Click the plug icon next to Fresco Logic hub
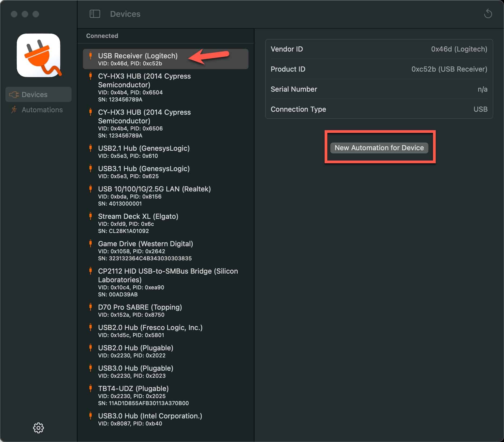 click(91, 327)
